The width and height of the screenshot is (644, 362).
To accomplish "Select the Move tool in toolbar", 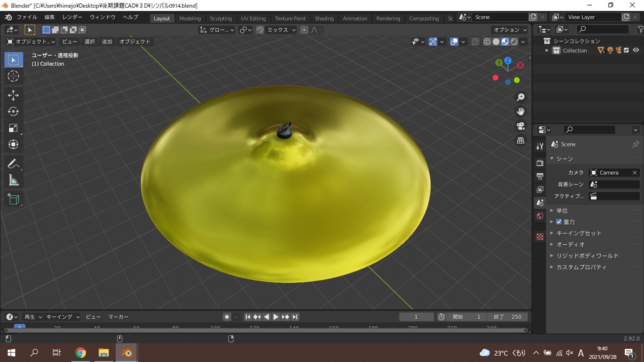I will [x=13, y=95].
